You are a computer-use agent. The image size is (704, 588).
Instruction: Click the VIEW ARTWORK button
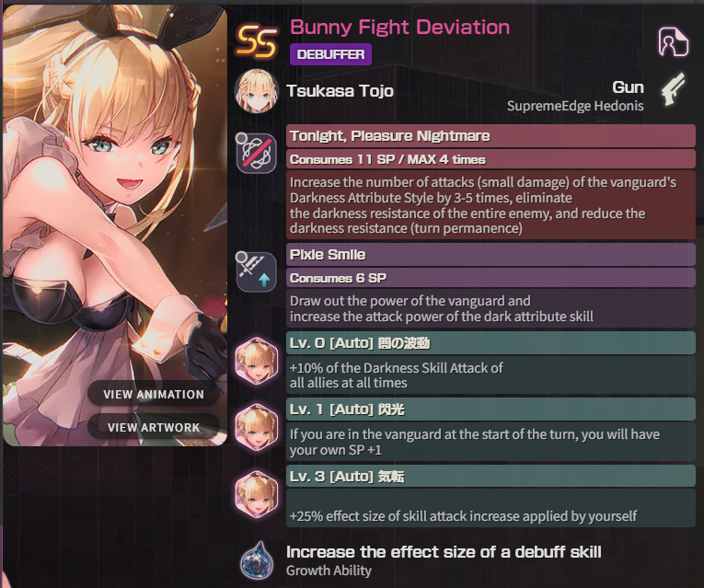(154, 427)
